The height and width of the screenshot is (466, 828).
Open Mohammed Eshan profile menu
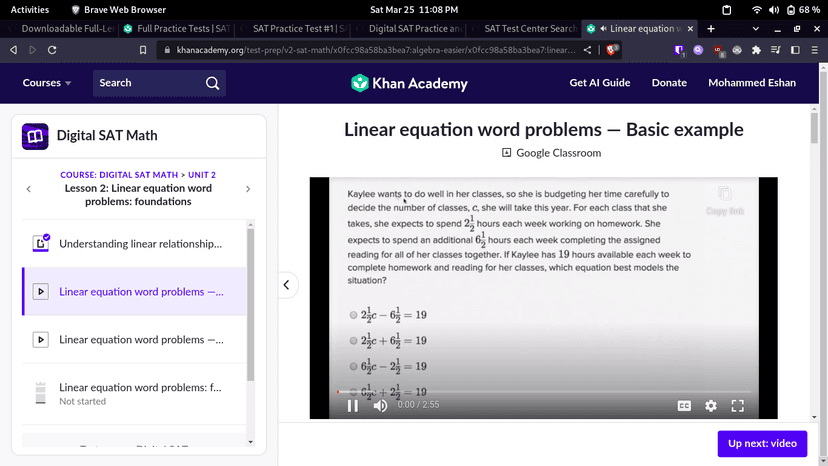point(752,83)
